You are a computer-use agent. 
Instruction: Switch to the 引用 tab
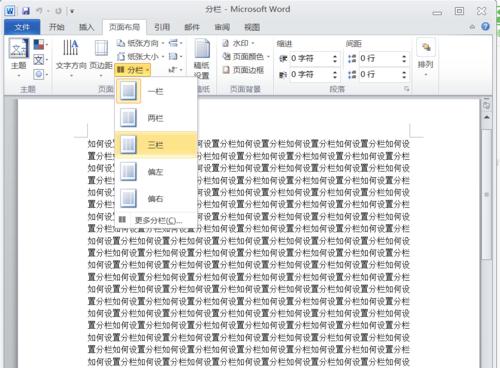point(162,27)
